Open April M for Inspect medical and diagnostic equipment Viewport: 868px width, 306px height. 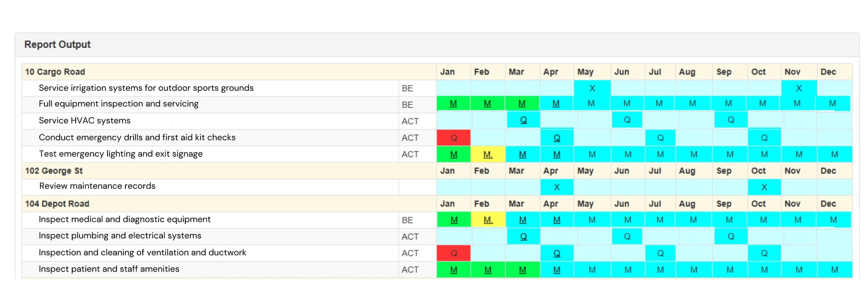[557, 220]
